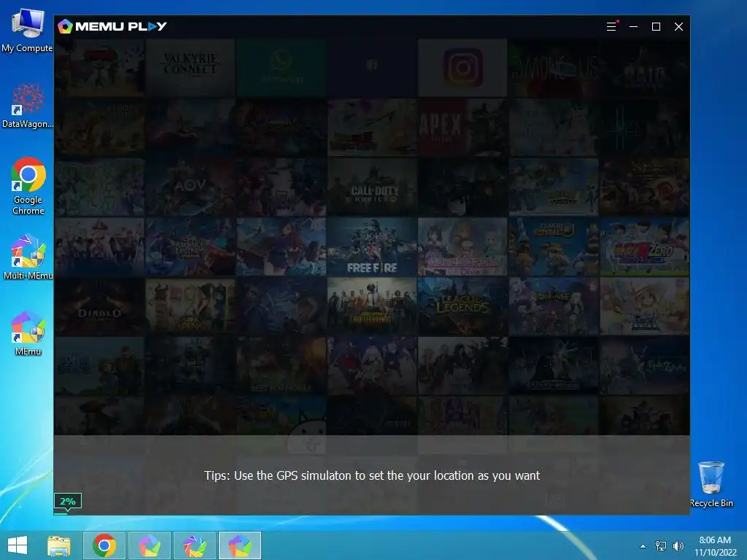747x560 pixels.
Task: Click the Instagram game tile
Action: [x=462, y=68]
